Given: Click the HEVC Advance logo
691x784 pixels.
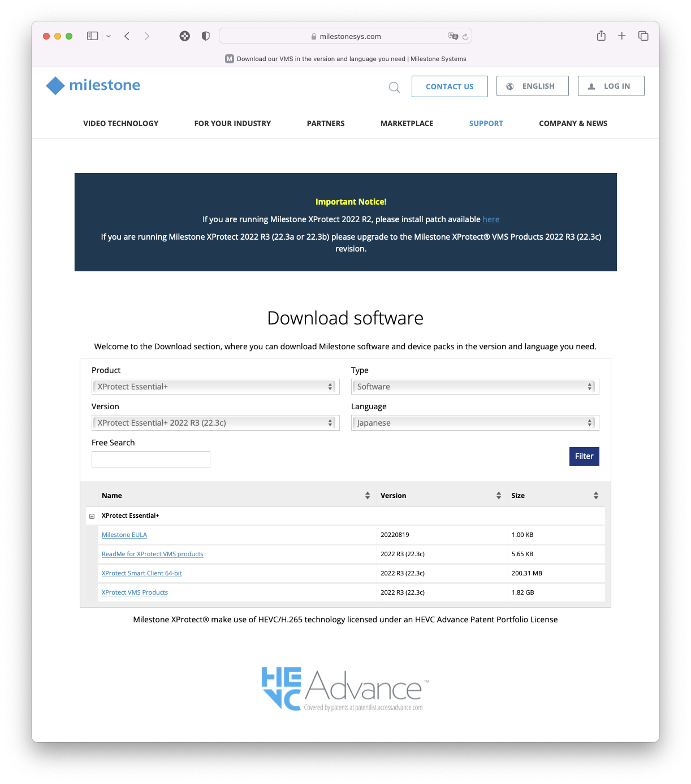Looking at the screenshot, I should (x=345, y=688).
